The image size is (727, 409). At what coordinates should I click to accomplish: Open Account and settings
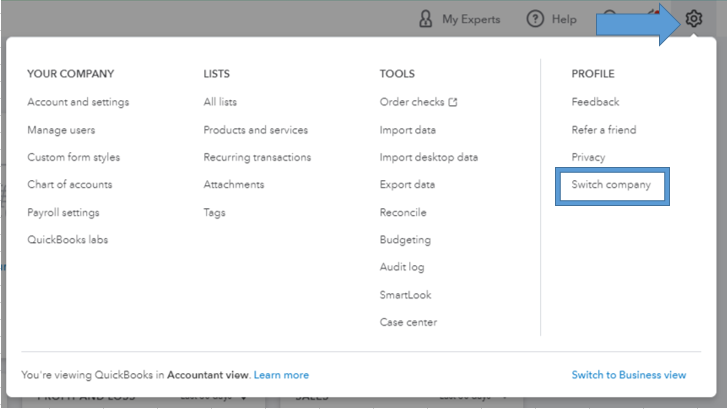point(78,102)
